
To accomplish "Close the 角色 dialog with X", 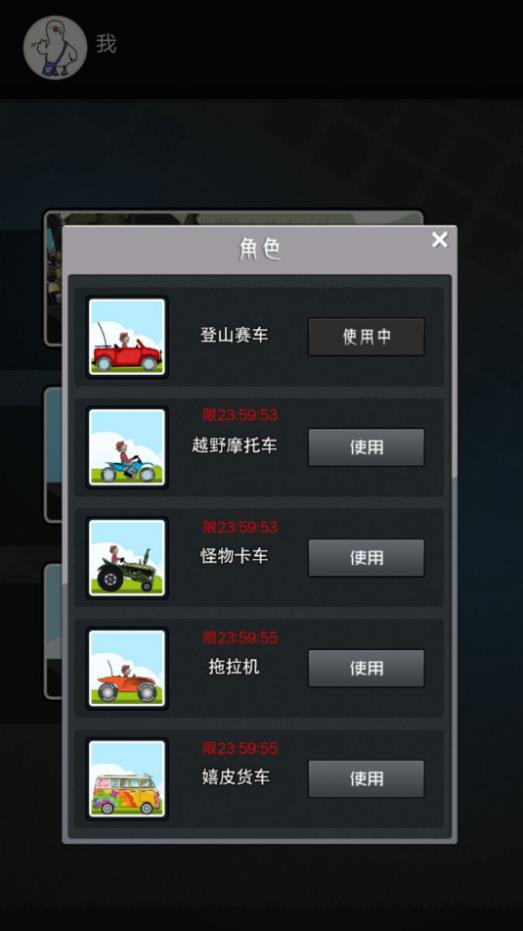I will click(x=439, y=240).
